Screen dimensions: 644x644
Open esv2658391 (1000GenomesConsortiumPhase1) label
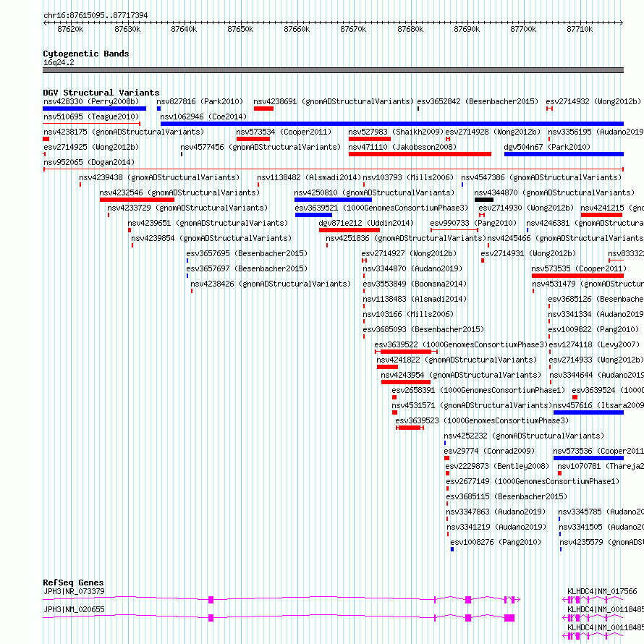(478, 390)
